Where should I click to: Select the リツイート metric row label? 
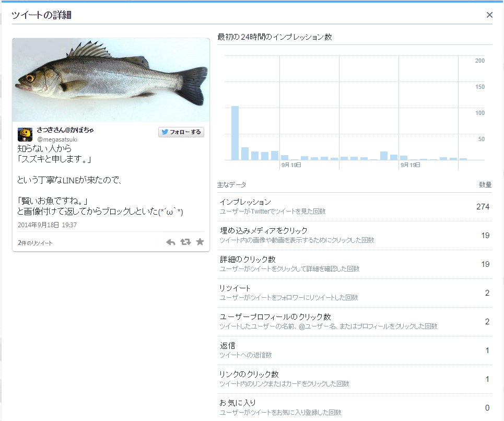(x=235, y=288)
